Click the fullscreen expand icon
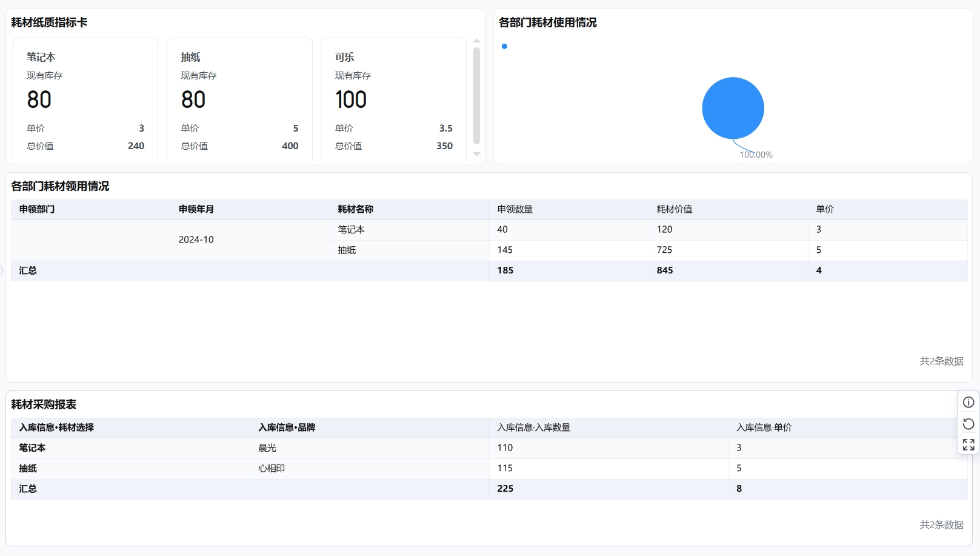Screen dimensions: 980x556 click(x=968, y=444)
